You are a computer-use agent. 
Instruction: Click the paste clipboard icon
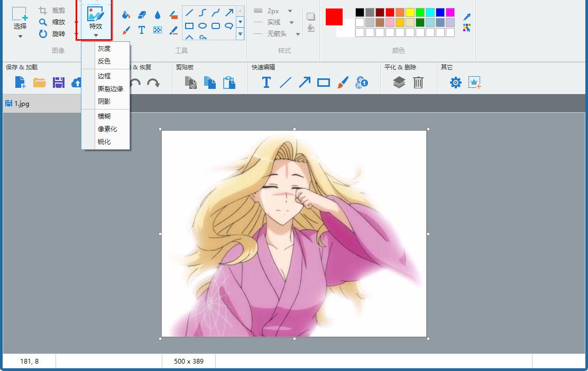click(x=229, y=83)
